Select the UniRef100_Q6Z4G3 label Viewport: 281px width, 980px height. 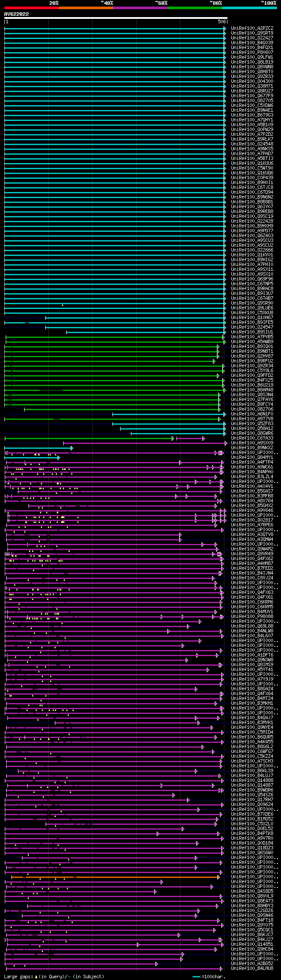pos(252,235)
